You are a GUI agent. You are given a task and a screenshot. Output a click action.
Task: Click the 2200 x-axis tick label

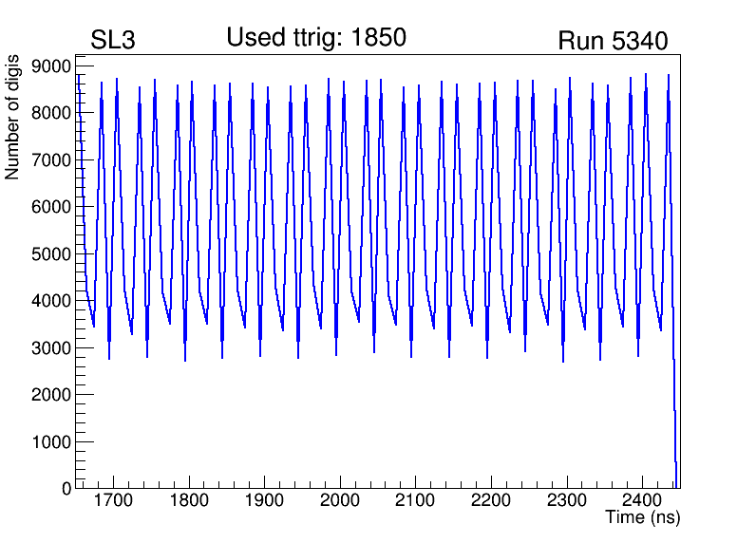[x=491, y=500]
